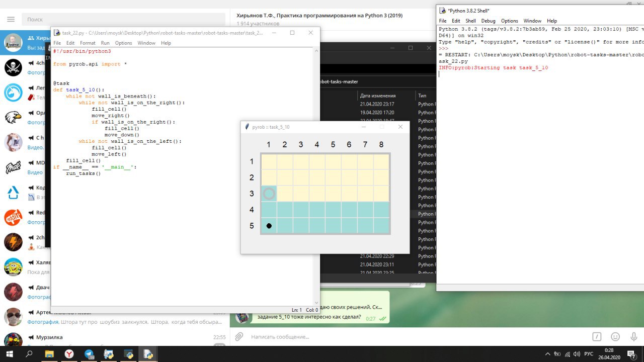Click the chat title Хирьянов Т.Ф. header
The height and width of the screenshot is (362, 644).
point(319,16)
